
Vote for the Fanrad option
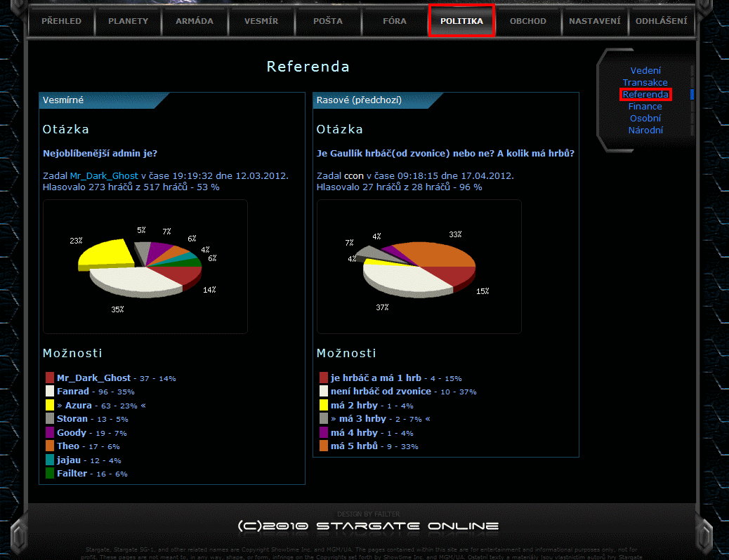click(73, 392)
